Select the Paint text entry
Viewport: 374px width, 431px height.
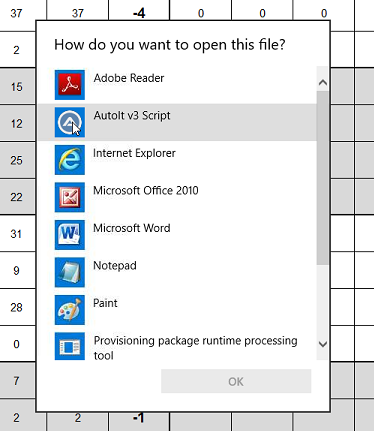105,303
